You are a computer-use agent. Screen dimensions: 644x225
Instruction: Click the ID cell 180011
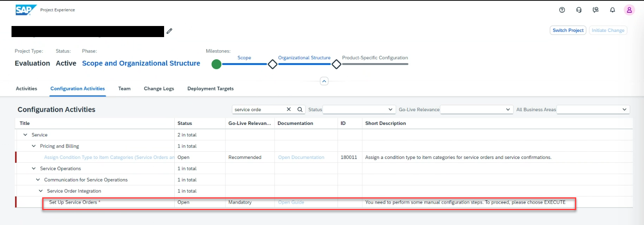pos(349,157)
